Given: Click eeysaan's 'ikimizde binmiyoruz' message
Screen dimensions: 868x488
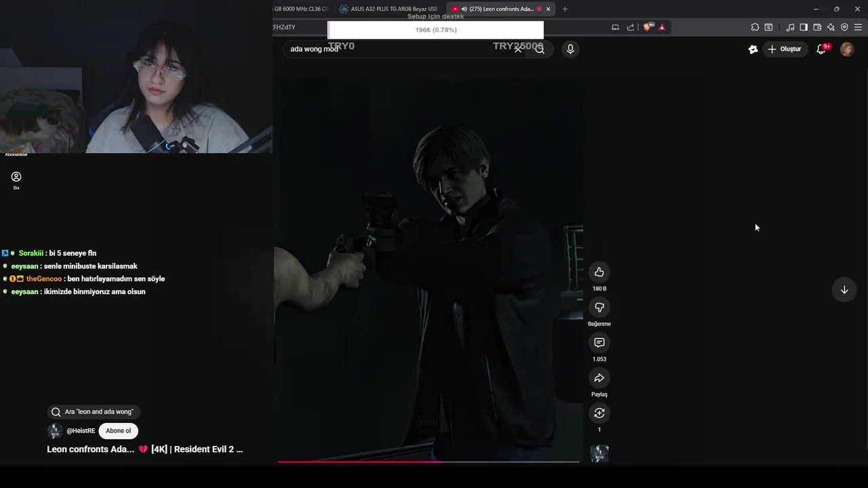Looking at the screenshot, I should (x=94, y=291).
